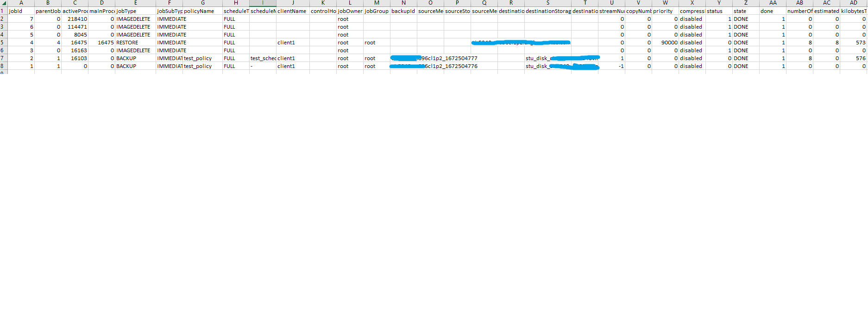Select column Q header

pyautogui.click(x=484, y=3)
